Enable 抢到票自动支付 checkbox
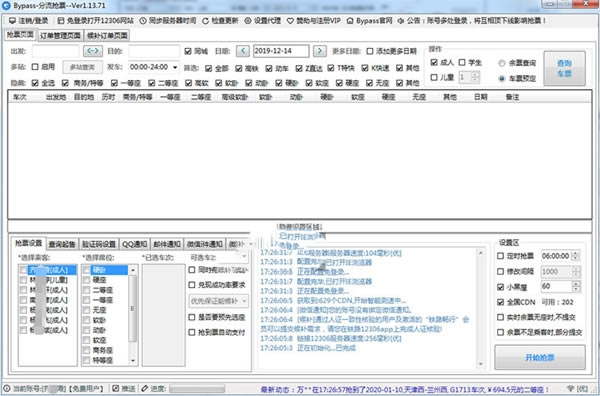The image size is (600, 396). coord(192,332)
